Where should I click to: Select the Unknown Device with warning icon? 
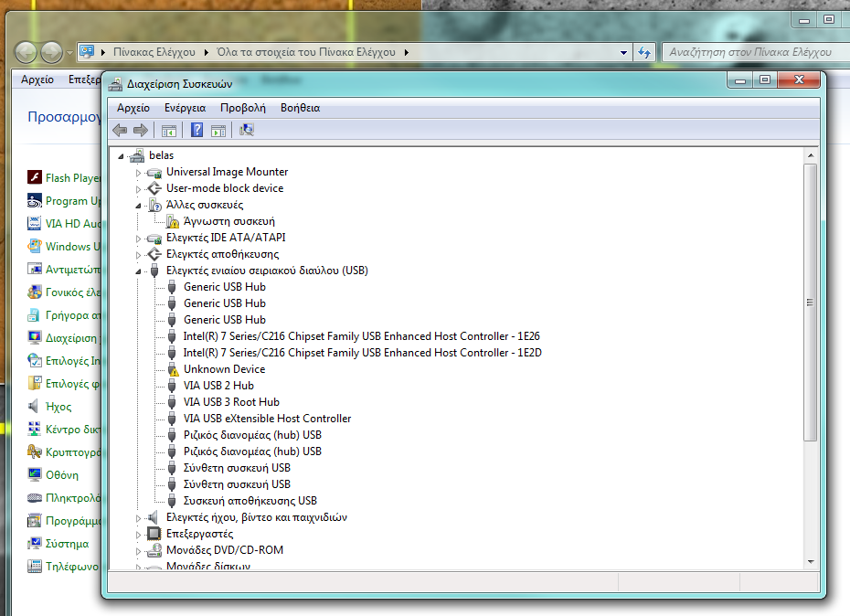point(224,369)
